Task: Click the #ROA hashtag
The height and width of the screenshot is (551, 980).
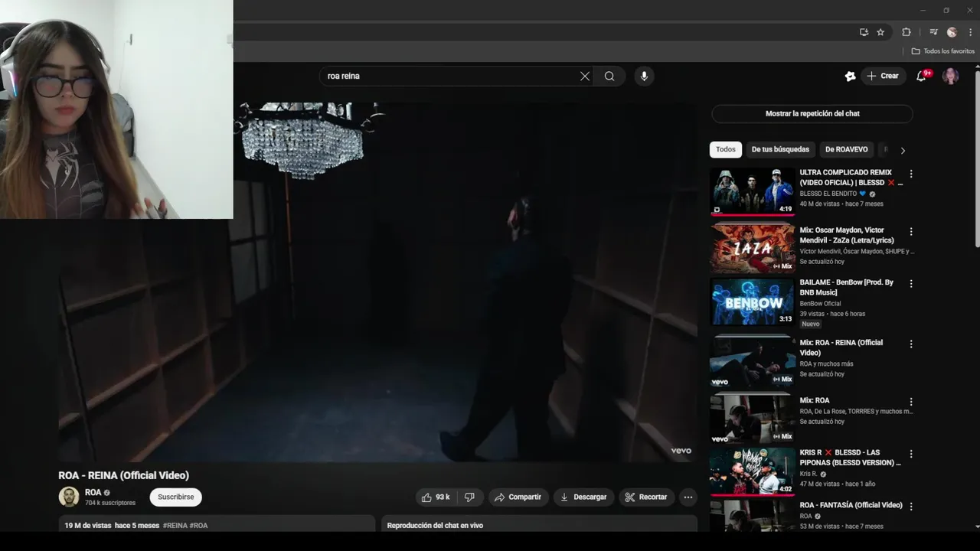Action: 198,526
